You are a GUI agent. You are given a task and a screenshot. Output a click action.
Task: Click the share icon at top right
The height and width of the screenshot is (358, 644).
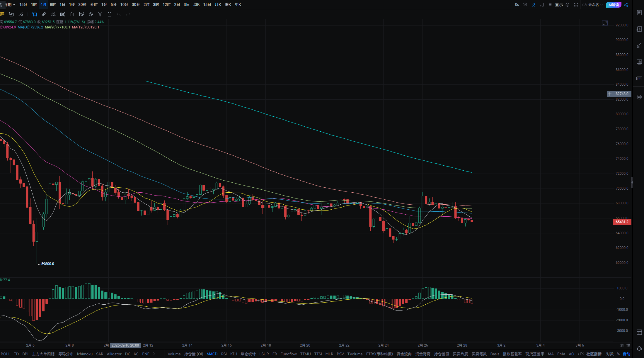[626, 5]
